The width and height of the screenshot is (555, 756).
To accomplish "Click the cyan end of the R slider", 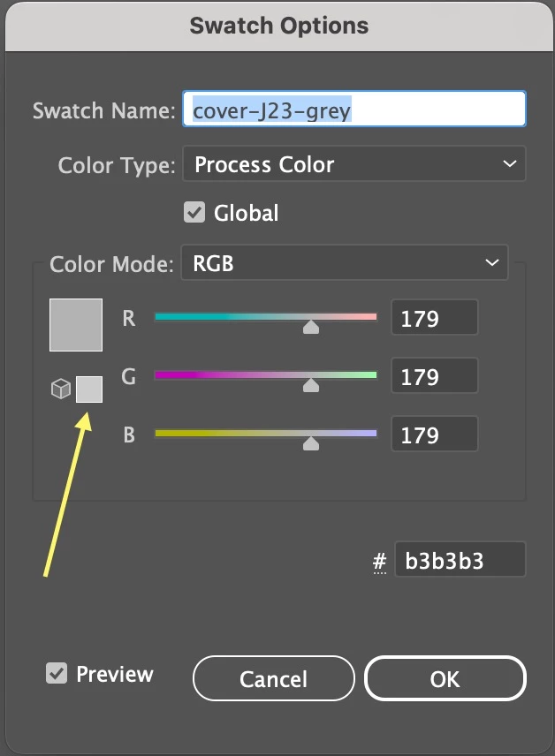I will click(x=161, y=316).
